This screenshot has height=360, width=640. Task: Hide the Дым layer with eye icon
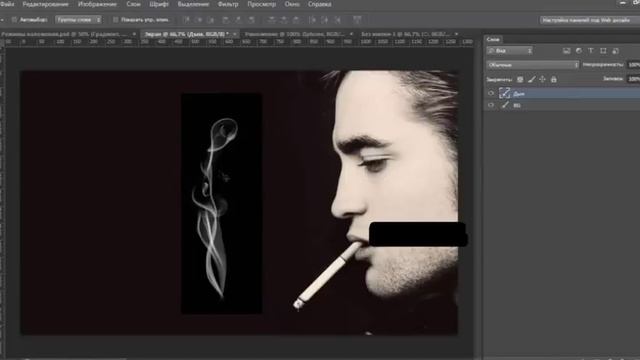(x=491, y=93)
